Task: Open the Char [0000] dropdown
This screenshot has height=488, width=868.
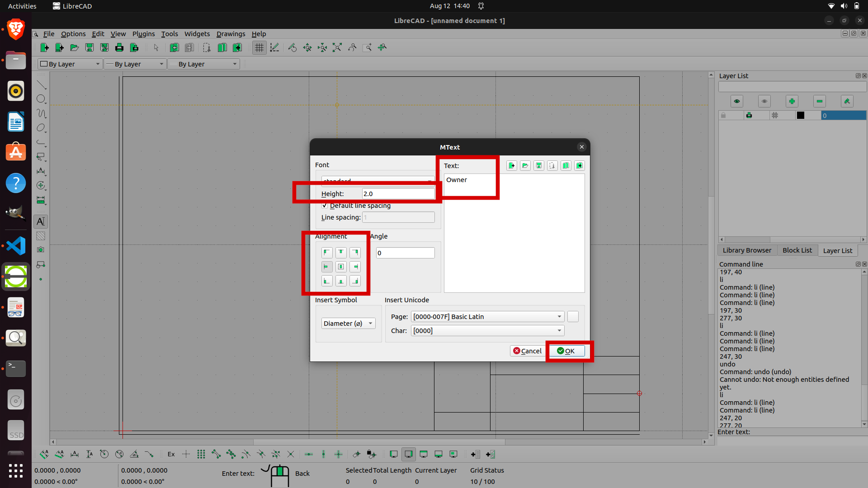Action: click(x=487, y=331)
